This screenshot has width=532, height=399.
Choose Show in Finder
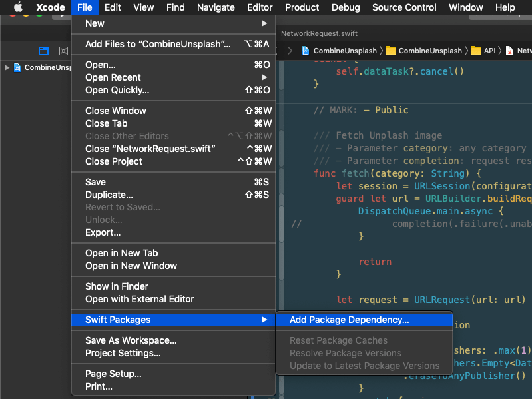[173, 286]
